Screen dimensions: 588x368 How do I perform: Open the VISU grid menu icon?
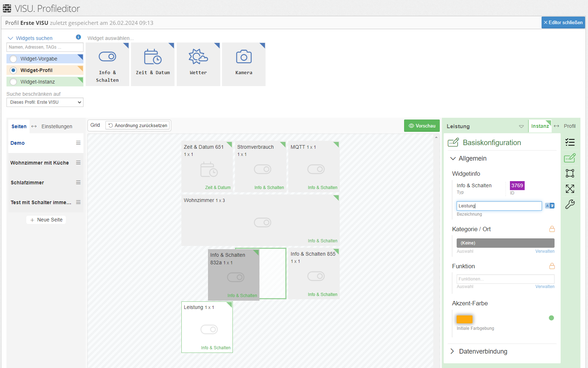pyautogui.click(x=7, y=8)
